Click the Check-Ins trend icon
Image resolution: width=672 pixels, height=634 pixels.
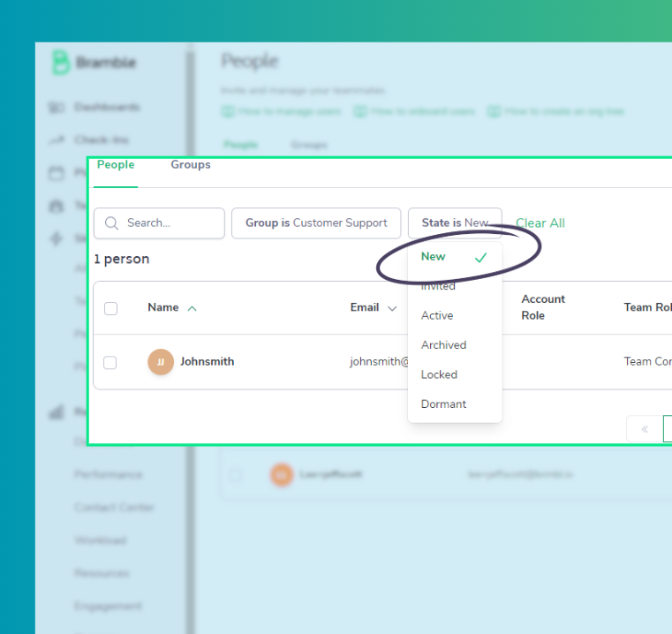click(57, 140)
